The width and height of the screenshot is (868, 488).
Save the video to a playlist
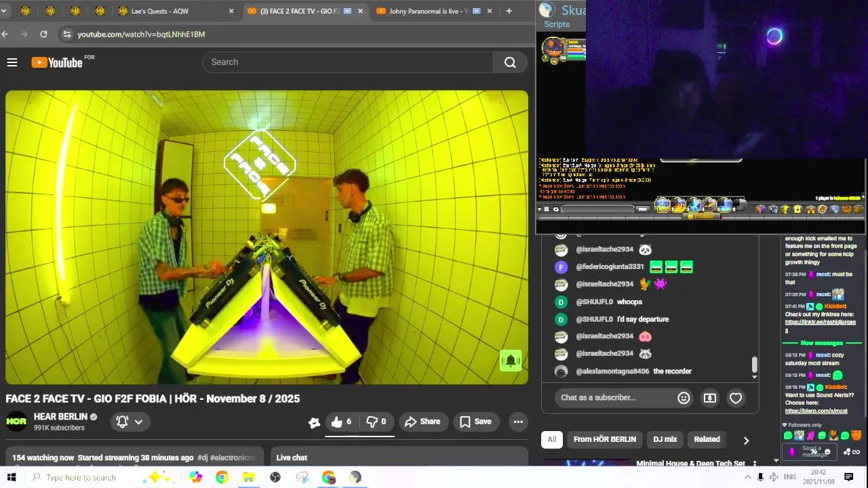pyautogui.click(x=475, y=422)
